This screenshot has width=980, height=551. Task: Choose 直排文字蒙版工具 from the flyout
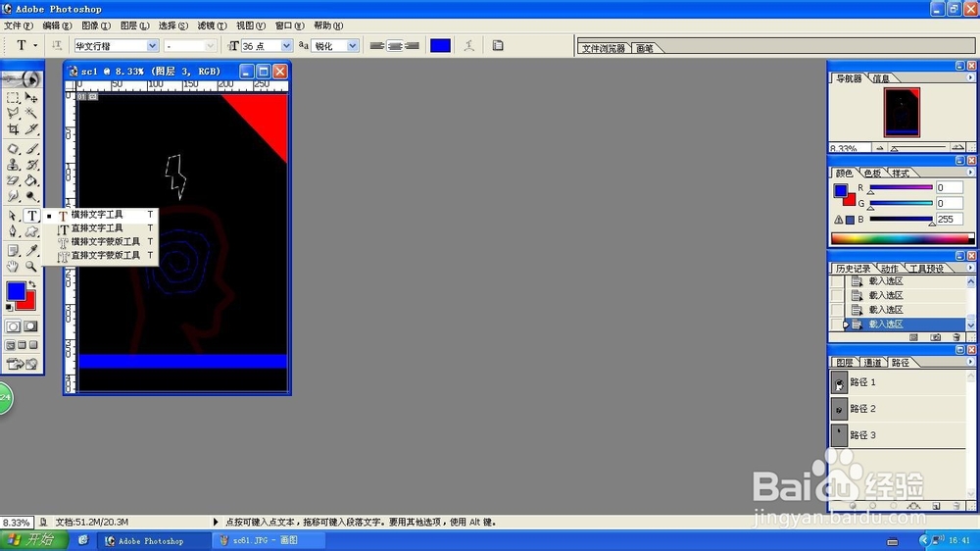100,255
